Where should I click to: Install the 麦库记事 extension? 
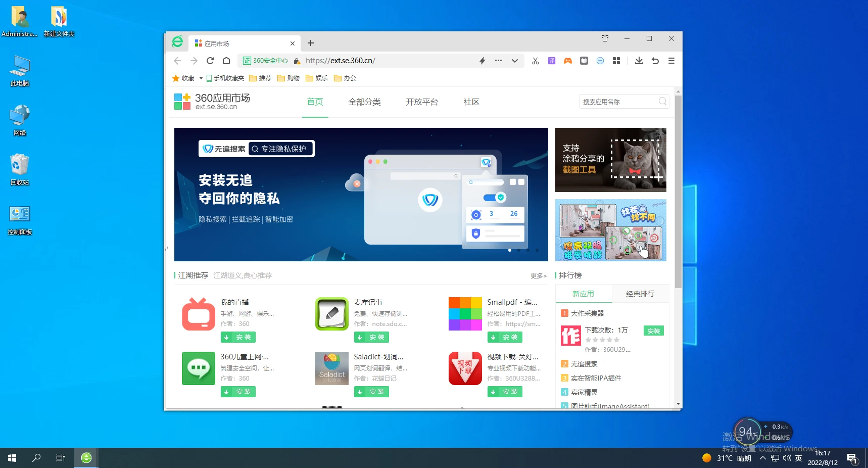(x=371, y=337)
